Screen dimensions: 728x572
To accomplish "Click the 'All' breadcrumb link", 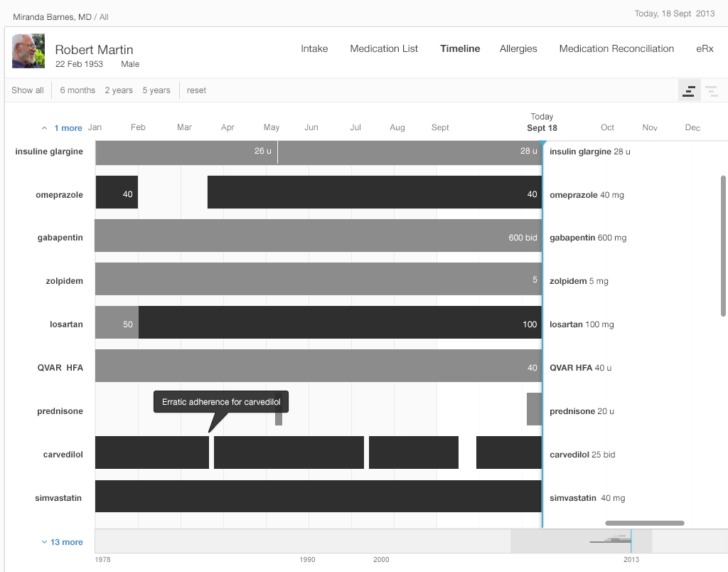I will (104, 16).
